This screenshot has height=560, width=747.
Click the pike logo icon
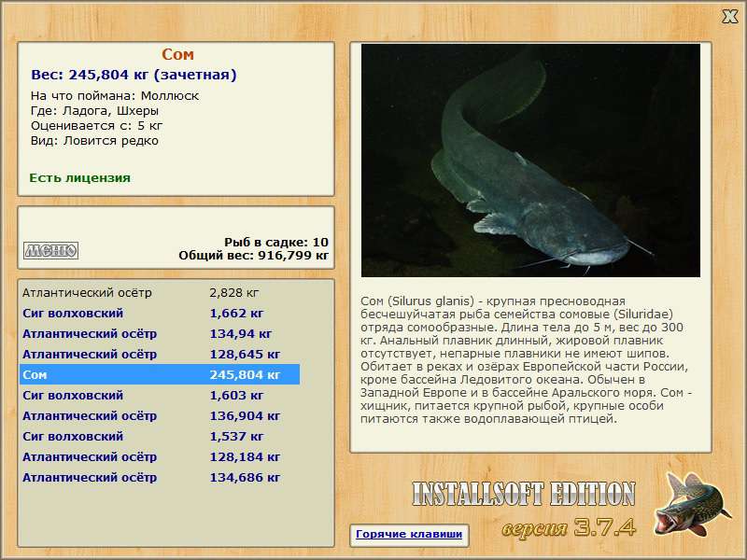[x=692, y=504]
